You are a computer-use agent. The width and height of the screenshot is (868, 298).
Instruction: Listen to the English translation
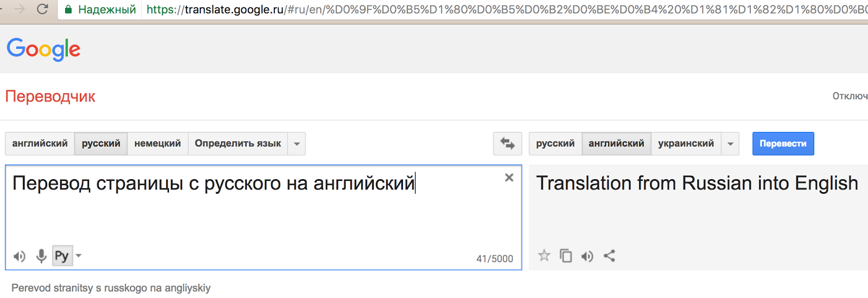[587, 256]
